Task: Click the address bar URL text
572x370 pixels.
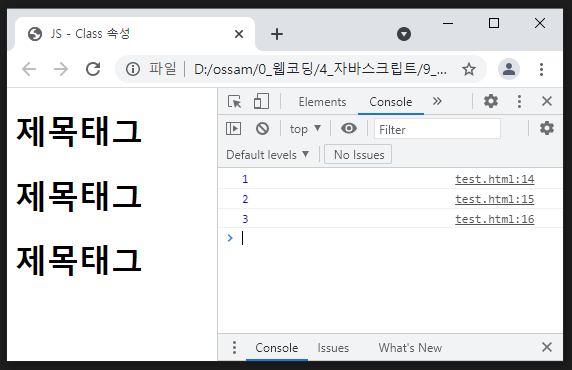Action: tap(320, 69)
